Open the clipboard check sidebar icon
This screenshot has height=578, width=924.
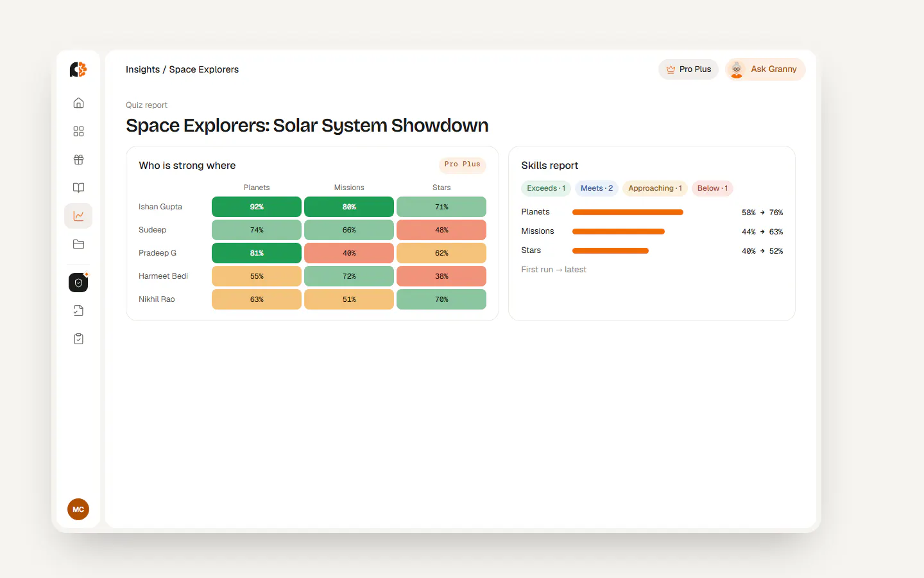point(78,339)
